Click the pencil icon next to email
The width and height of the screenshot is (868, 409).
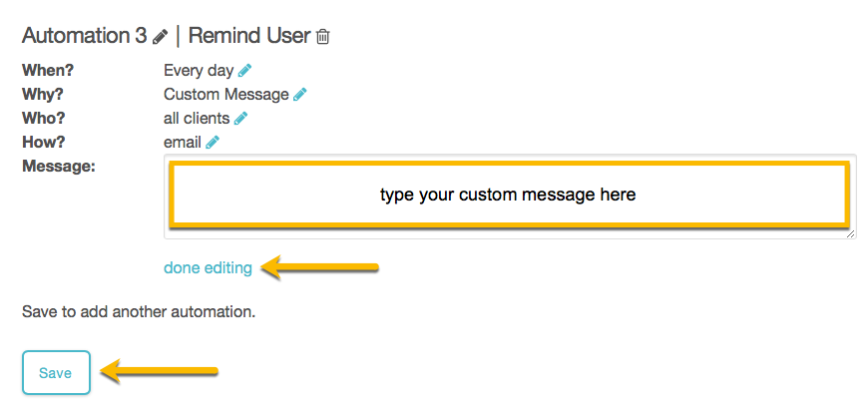[213, 143]
